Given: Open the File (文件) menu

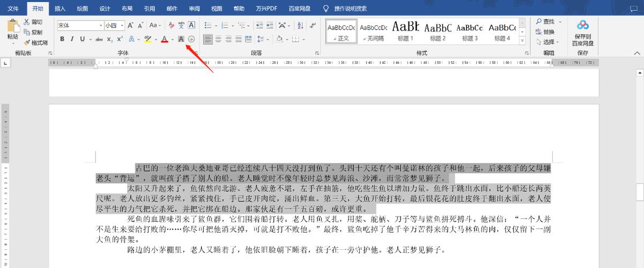Looking at the screenshot, I should [13, 9].
